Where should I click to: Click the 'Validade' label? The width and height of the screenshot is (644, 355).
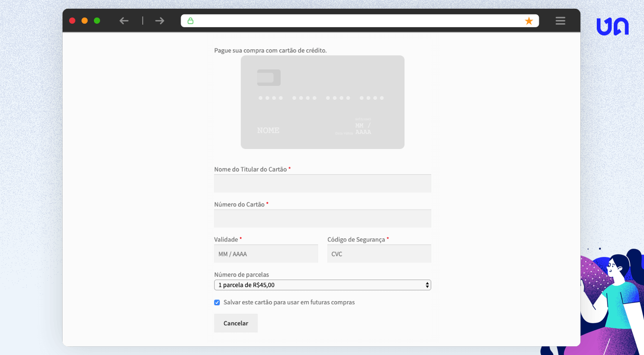(226, 239)
